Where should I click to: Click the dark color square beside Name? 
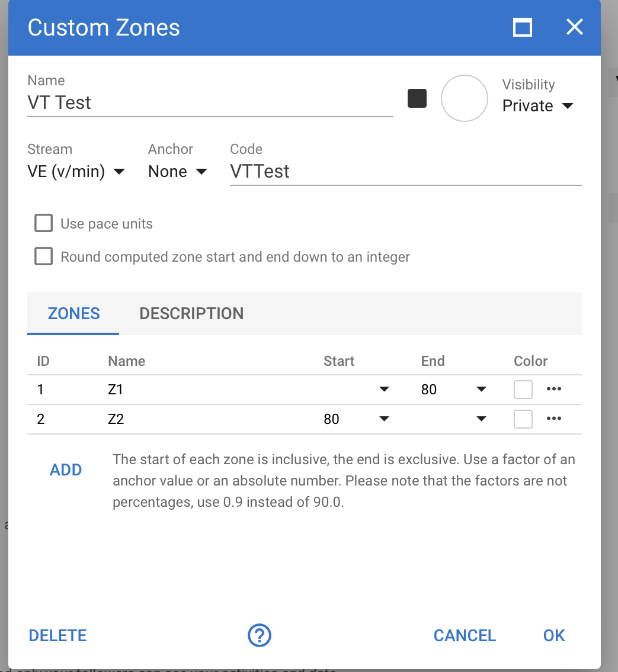click(417, 98)
